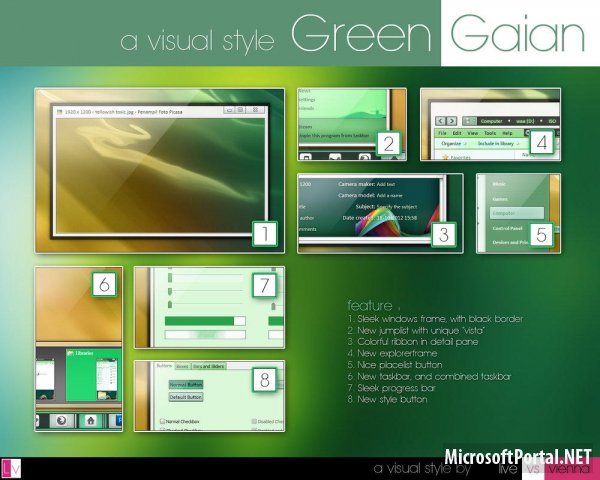Click the middle slider thumb in preview 7
The width and height of the screenshot is (600, 480).
[170, 292]
